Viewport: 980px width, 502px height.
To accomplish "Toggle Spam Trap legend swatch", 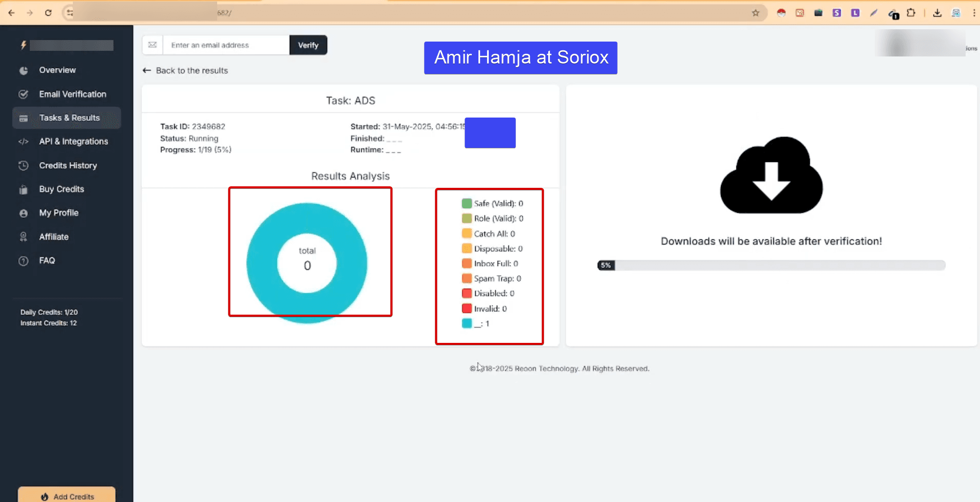I will coord(467,279).
